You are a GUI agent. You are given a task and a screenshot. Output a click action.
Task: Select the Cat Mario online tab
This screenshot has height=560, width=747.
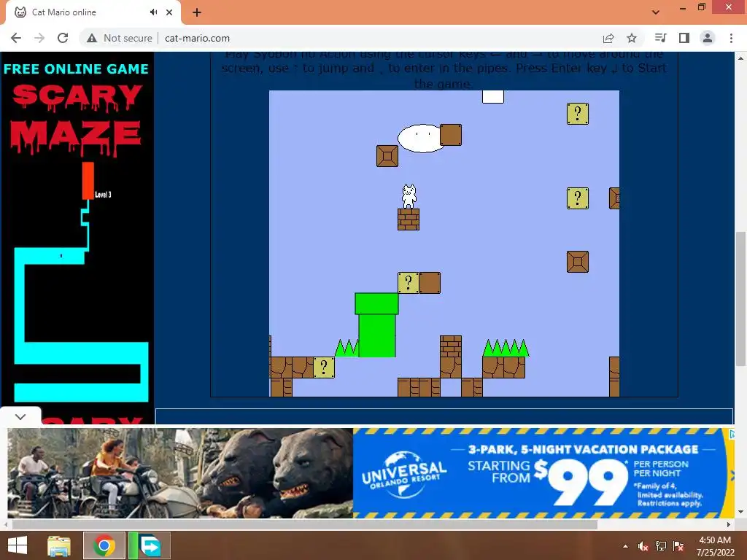[x=93, y=12]
